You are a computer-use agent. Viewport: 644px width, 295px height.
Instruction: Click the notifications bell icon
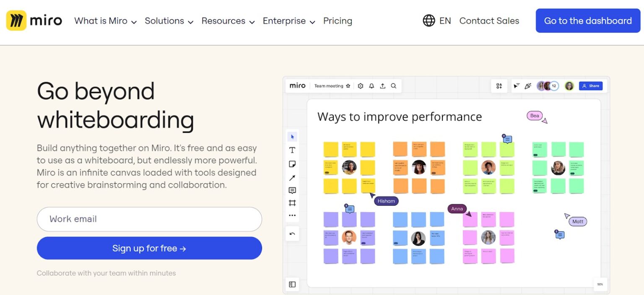371,86
